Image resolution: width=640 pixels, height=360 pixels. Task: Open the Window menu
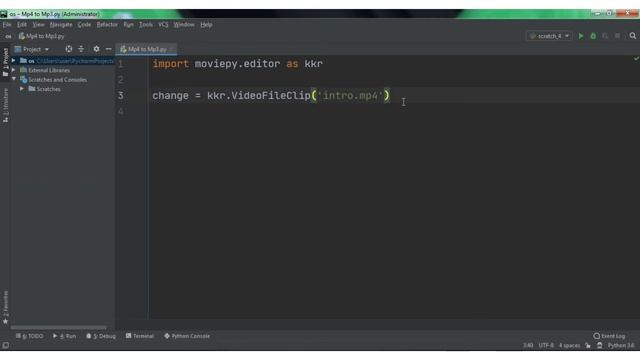tap(184, 24)
